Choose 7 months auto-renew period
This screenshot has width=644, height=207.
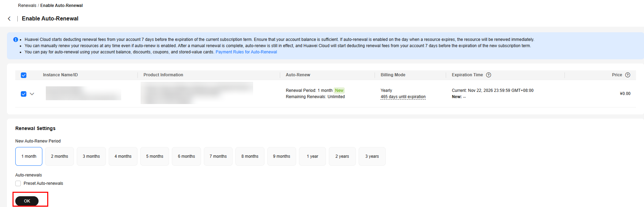[218, 156]
